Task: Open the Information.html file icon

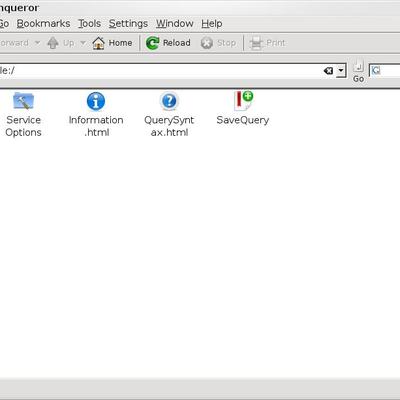Action: 96,101
